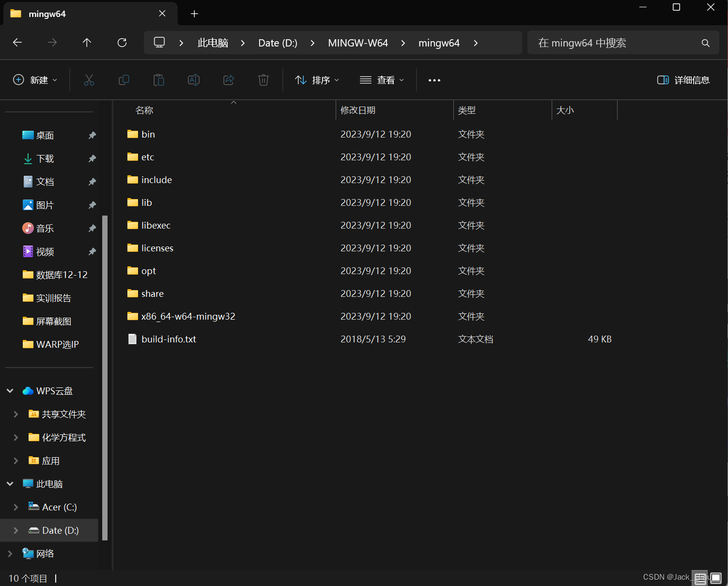
Task: Open WARP选IP in quick access
Action: (x=51, y=344)
